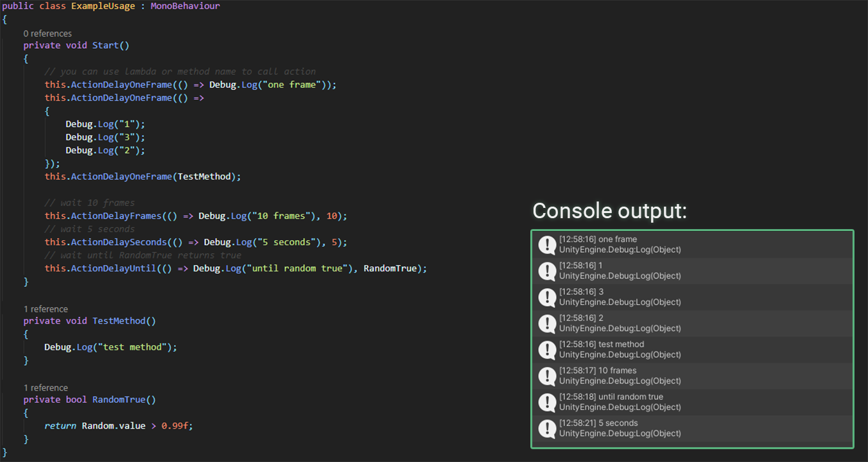868x462 pixels.
Task: Select '[12:58:18] until random true' console entry
Action: coord(693,403)
